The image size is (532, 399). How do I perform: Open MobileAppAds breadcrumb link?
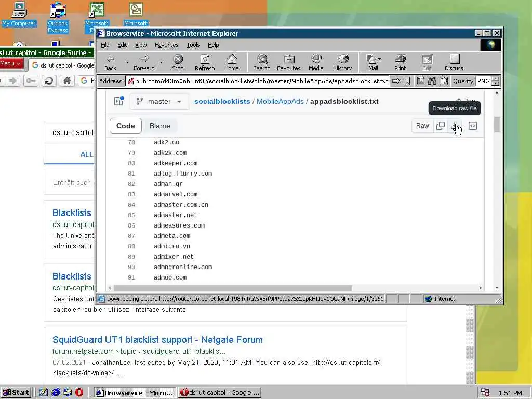[280, 101]
